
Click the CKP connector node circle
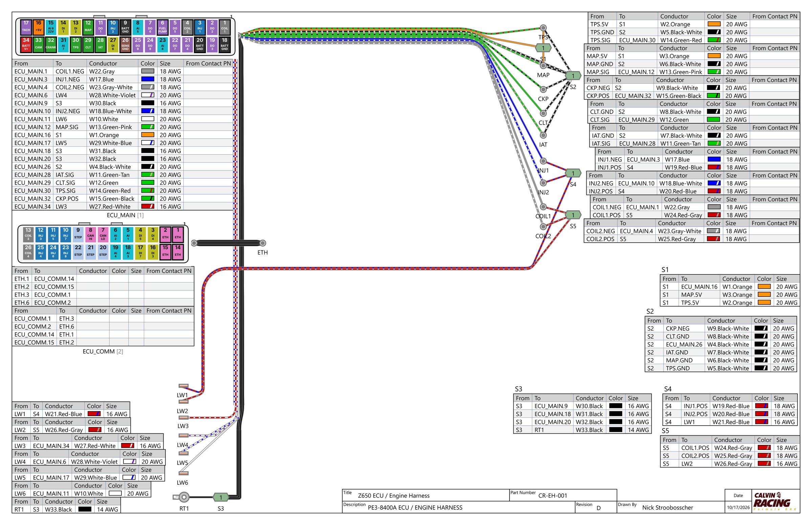[543, 89]
